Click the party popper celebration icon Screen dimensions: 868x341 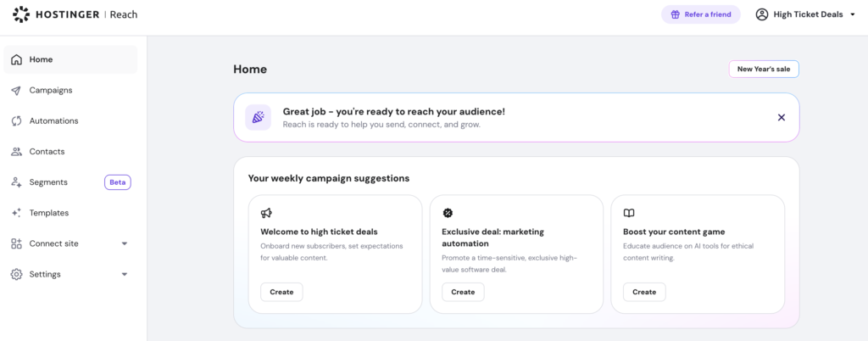[258, 117]
